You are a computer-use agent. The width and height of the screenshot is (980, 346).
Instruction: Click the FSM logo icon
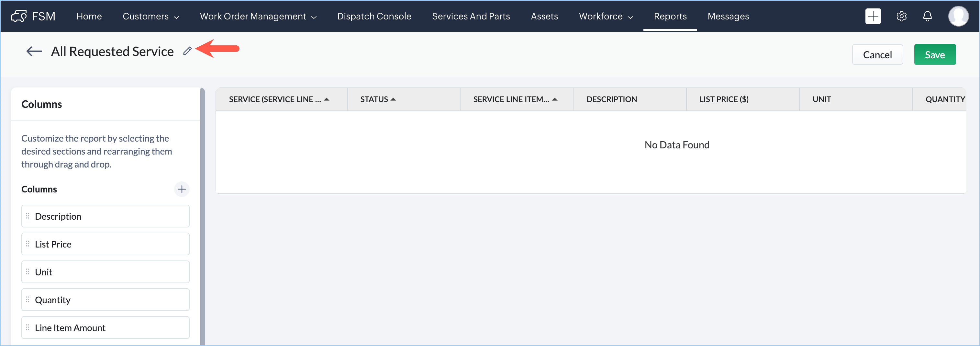[19, 16]
